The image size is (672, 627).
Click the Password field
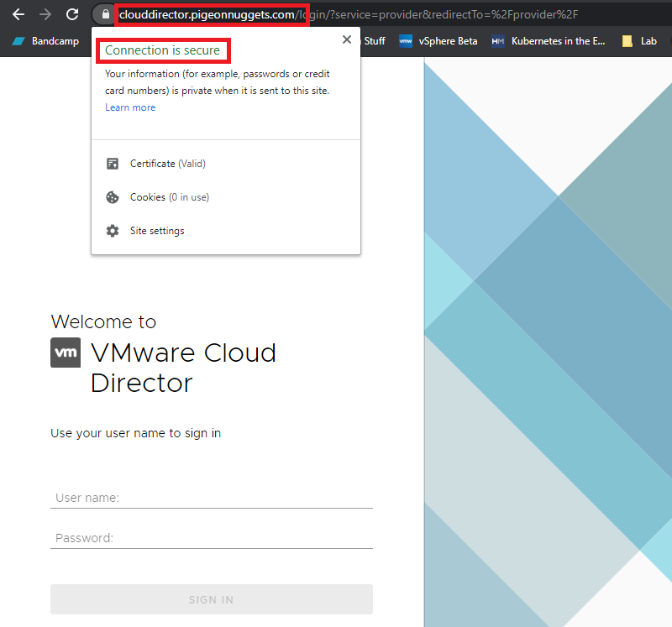tap(211, 537)
